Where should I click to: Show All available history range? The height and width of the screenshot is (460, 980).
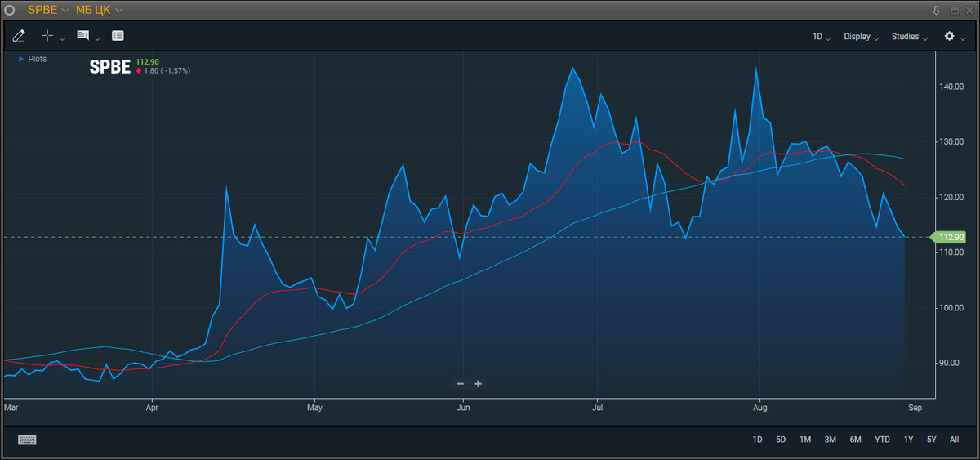click(x=954, y=440)
